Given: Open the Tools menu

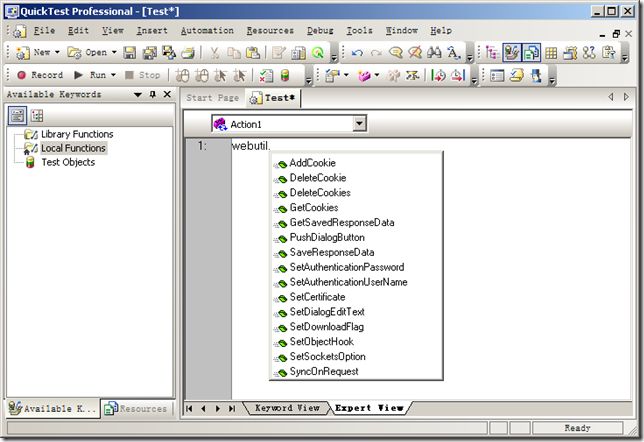Looking at the screenshot, I should click(359, 30).
